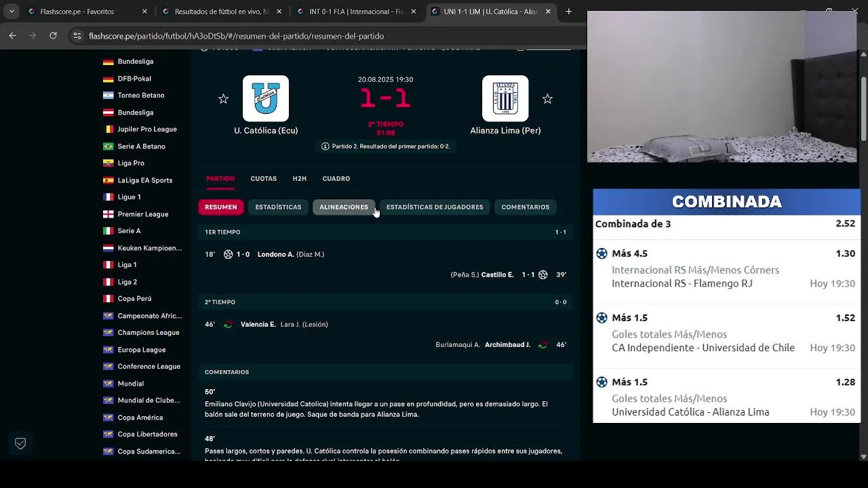868x488 pixels.
Task: Reload the Flashscore page
Action: tap(53, 36)
